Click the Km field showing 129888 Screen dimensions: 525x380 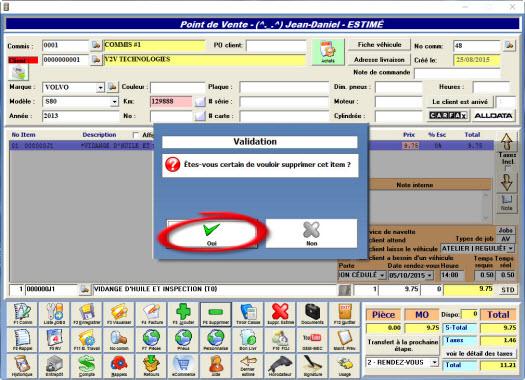pyautogui.click(x=171, y=101)
